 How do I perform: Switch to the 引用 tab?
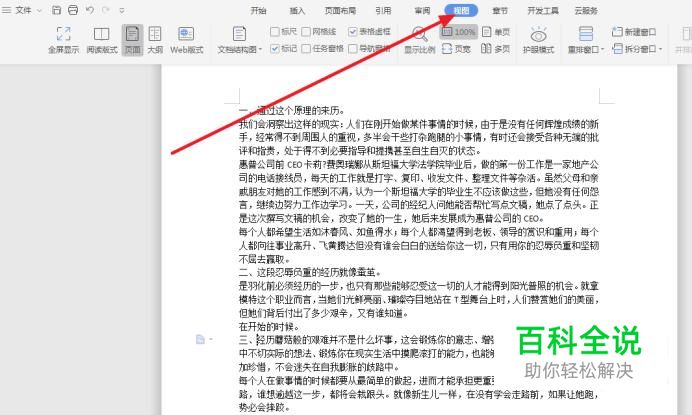click(383, 11)
